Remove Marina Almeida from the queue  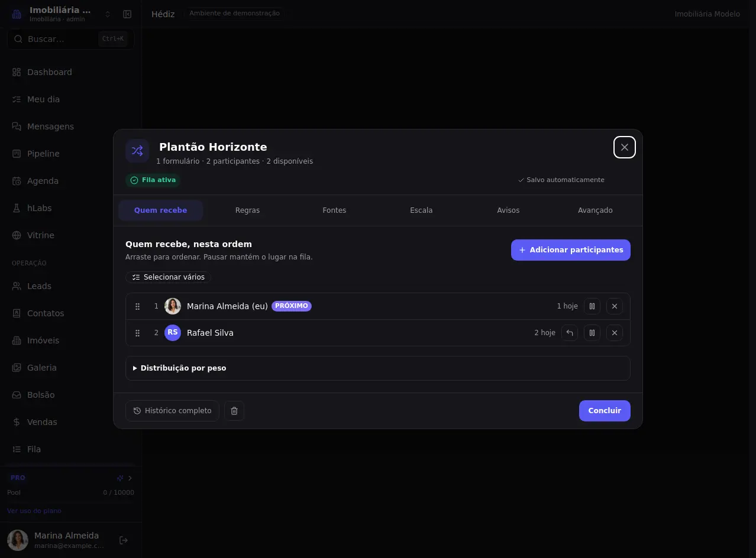point(615,306)
